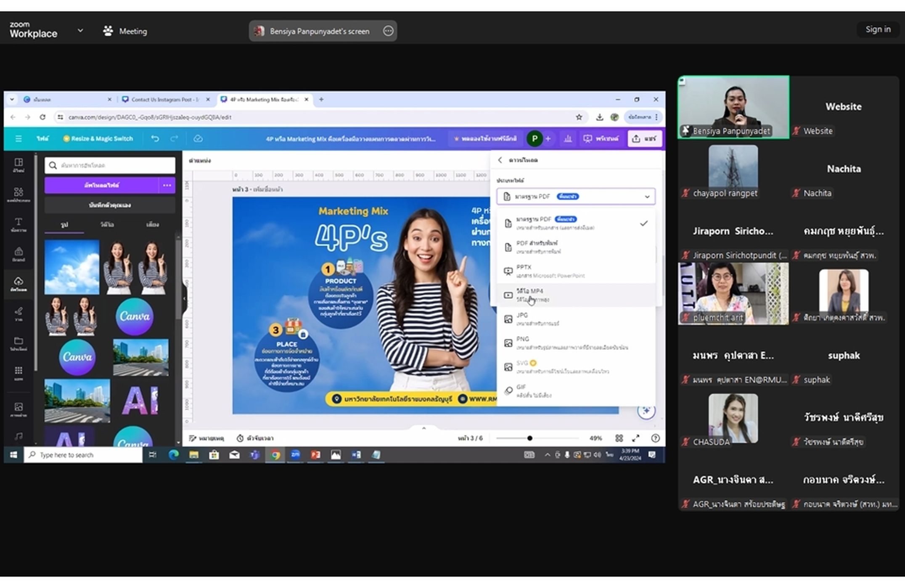
Task: Select the PNG format option
Action: [576, 343]
